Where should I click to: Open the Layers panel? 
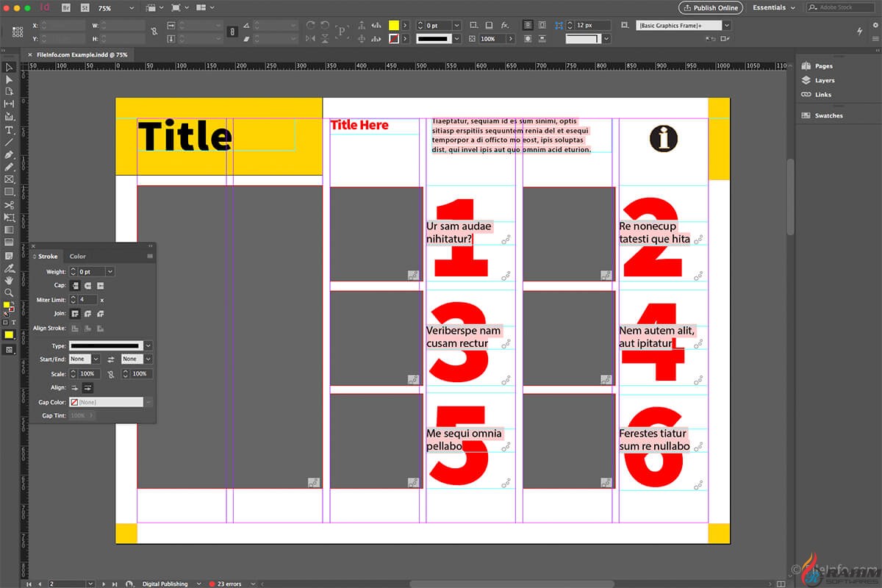pos(824,80)
